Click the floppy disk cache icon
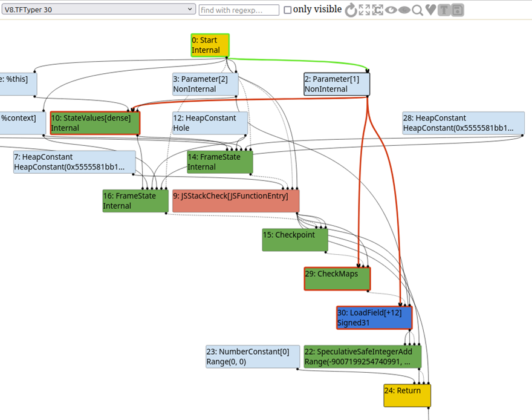The image size is (532, 420). click(x=458, y=10)
